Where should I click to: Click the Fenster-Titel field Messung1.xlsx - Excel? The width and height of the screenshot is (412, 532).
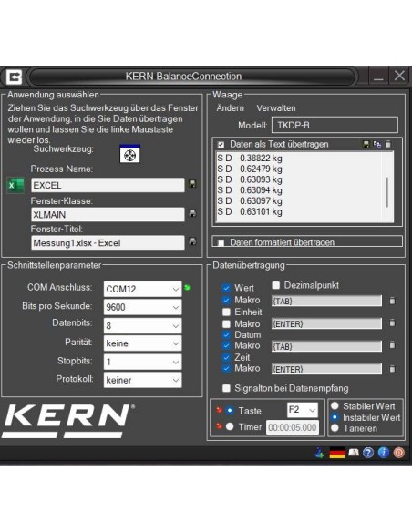click(x=108, y=243)
